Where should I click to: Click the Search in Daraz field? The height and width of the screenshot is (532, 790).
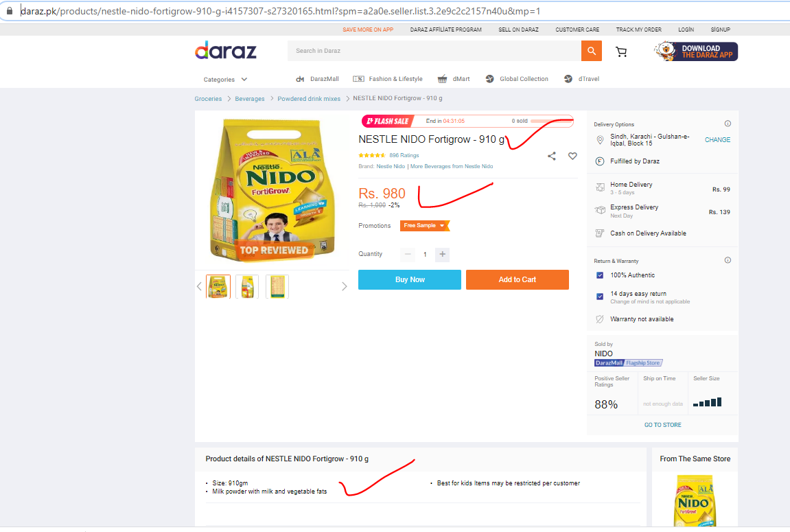(x=434, y=51)
